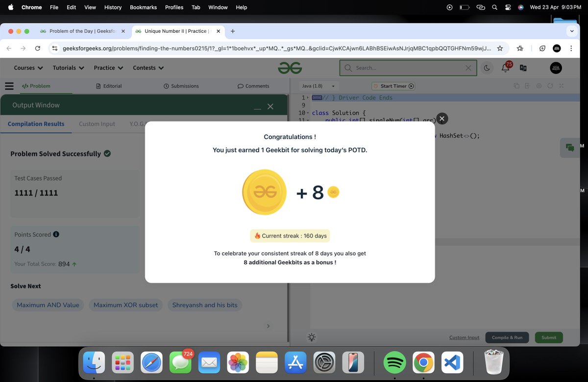588x382 pixels.
Task: Open macOS Control Center icon
Action: (x=508, y=7)
